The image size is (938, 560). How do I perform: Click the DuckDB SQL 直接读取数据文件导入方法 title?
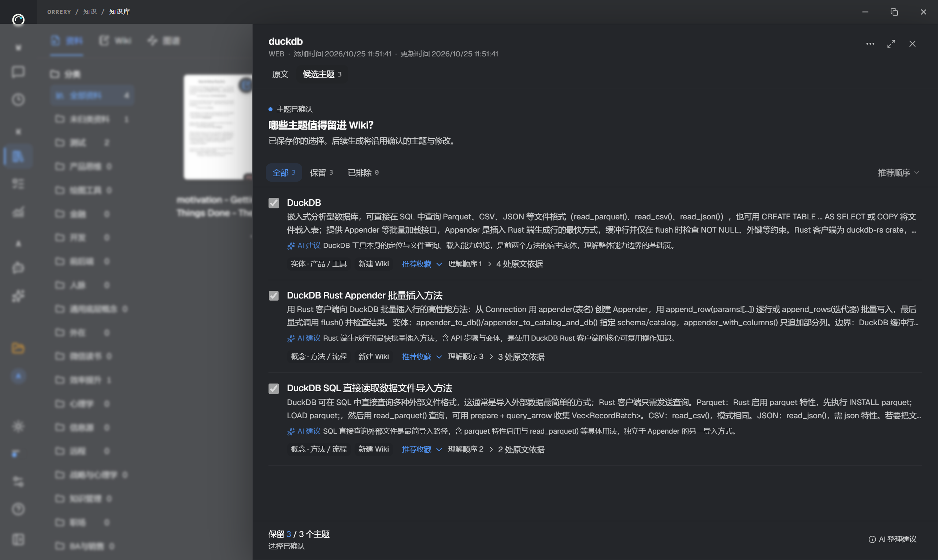pyautogui.click(x=370, y=388)
